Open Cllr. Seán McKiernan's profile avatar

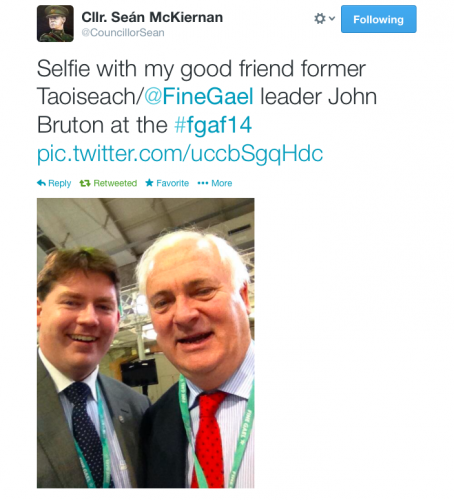click(55, 23)
